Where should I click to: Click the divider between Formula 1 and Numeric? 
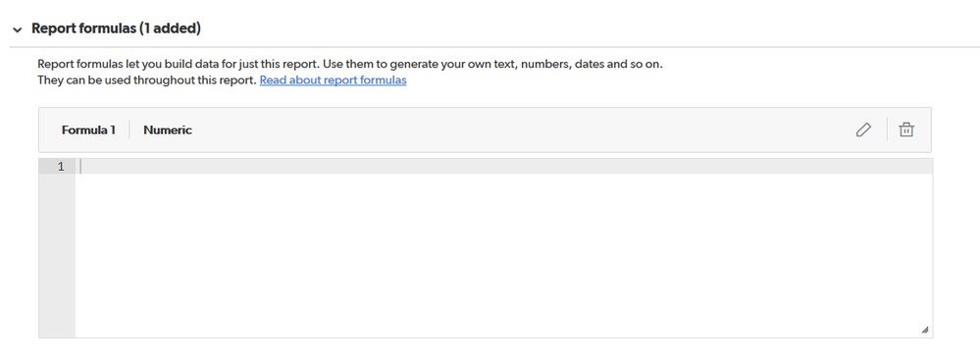point(129,129)
